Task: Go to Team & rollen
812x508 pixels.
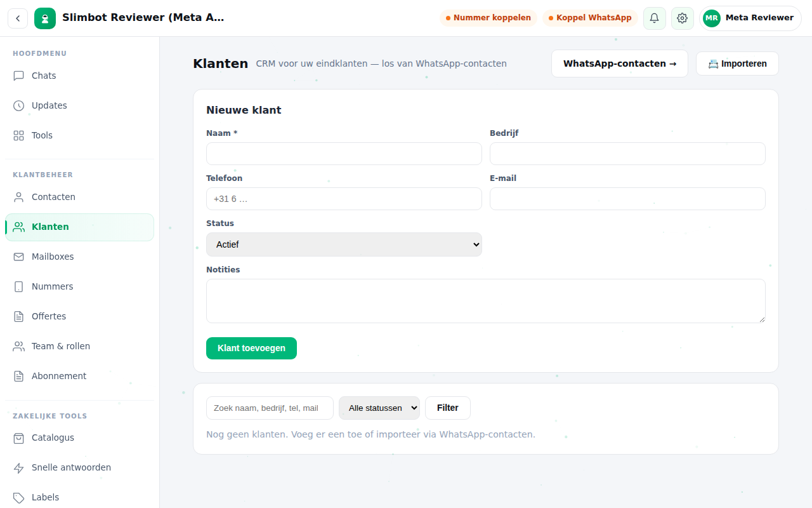Action: [79, 346]
